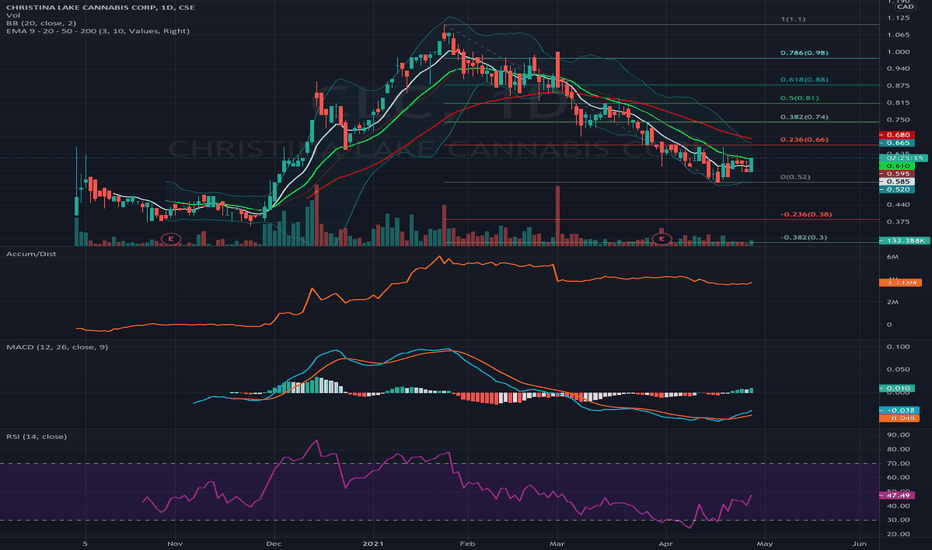Click the MACD histogram value tag 0.010
Screen dimensions: 932x550
899,388
